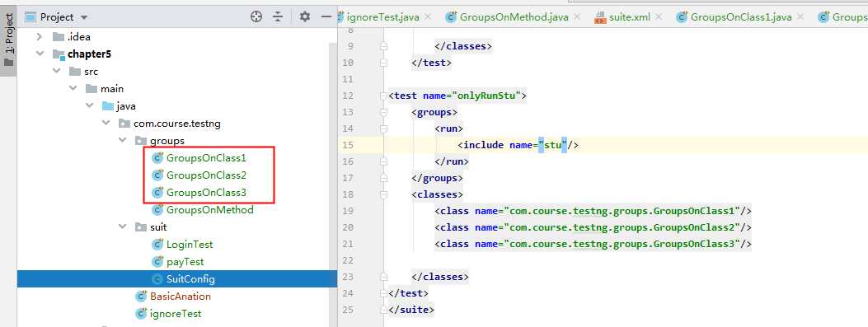Collapse the suit package
868x327 pixels.
[x=122, y=227]
